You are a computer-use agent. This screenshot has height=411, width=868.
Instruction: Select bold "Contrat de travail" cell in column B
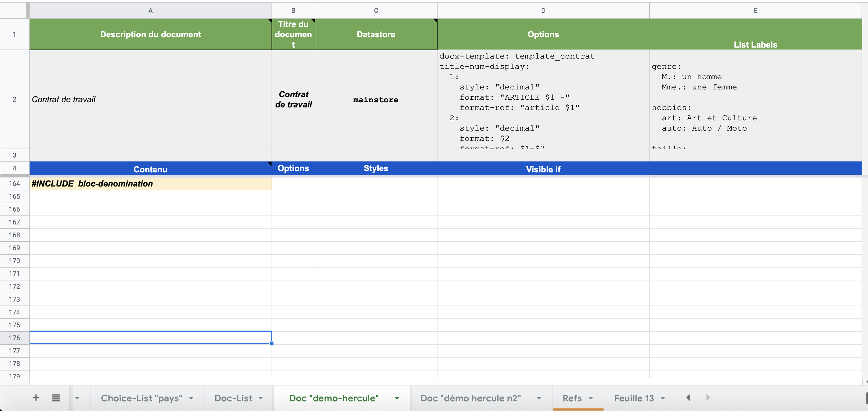point(293,99)
